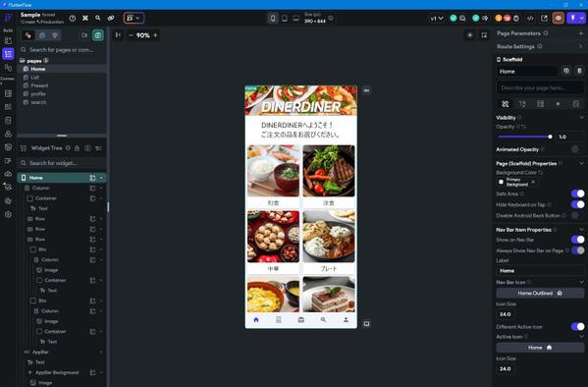588x387 pixels.
Task: Open project search magnifier in top bar
Action: point(98,18)
